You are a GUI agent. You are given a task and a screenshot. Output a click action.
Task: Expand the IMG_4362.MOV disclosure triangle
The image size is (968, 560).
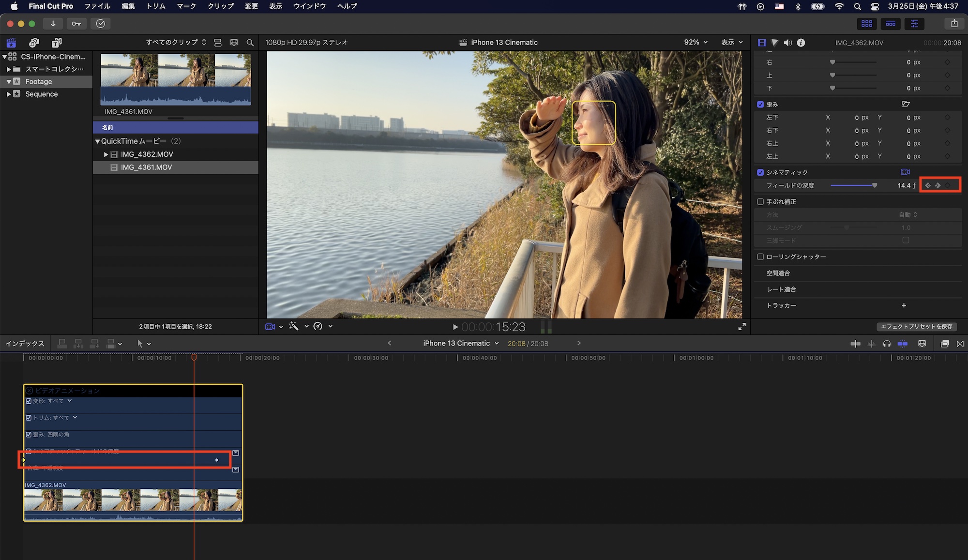[x=106, y=154]
